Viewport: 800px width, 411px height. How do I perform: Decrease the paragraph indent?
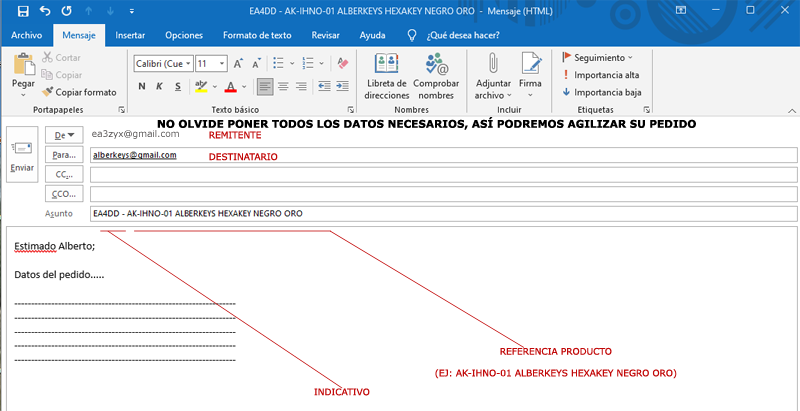pos(324,86)
